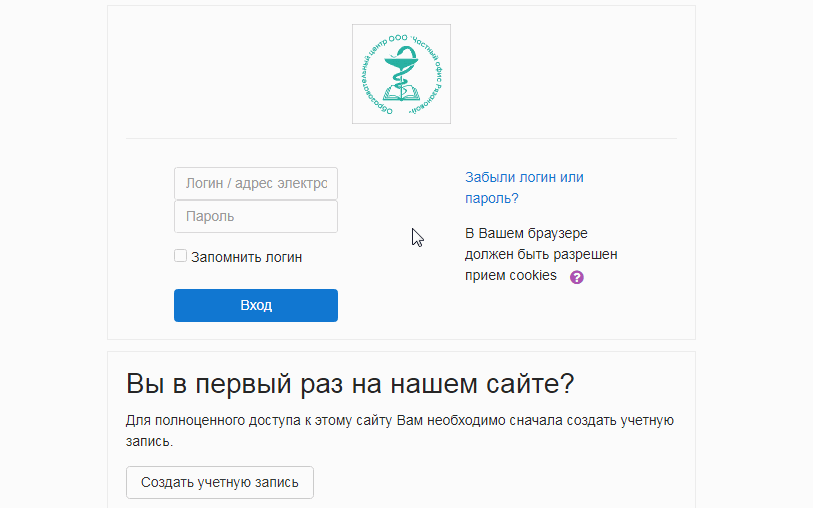
Task: Click the blue Вход button
Action: coord(256,305)
